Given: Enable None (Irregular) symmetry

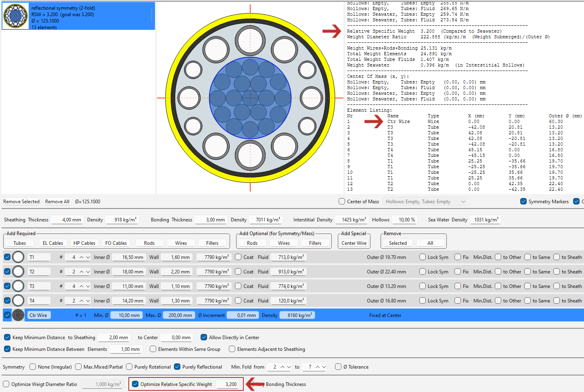Looking at the screenshot, I should [x=33, y=367].
